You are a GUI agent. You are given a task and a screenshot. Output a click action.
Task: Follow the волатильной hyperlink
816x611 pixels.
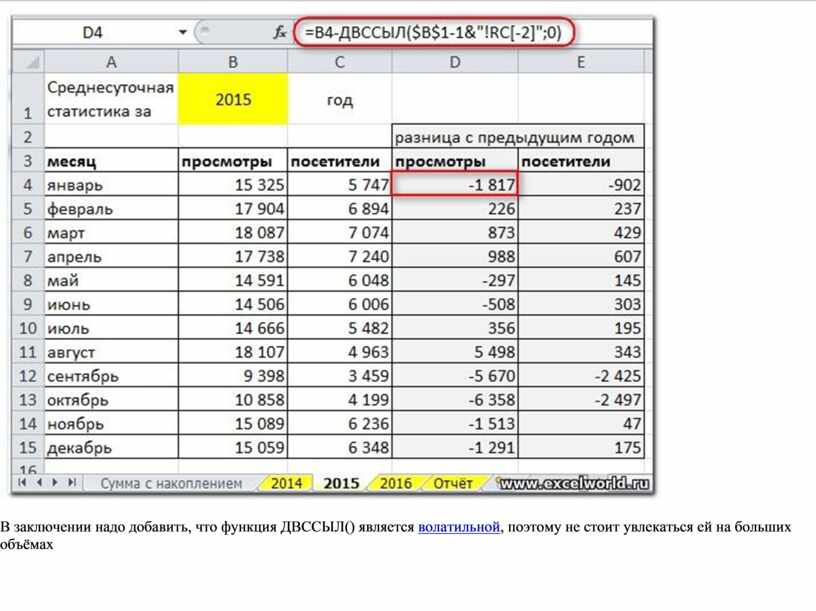[458, 526]
